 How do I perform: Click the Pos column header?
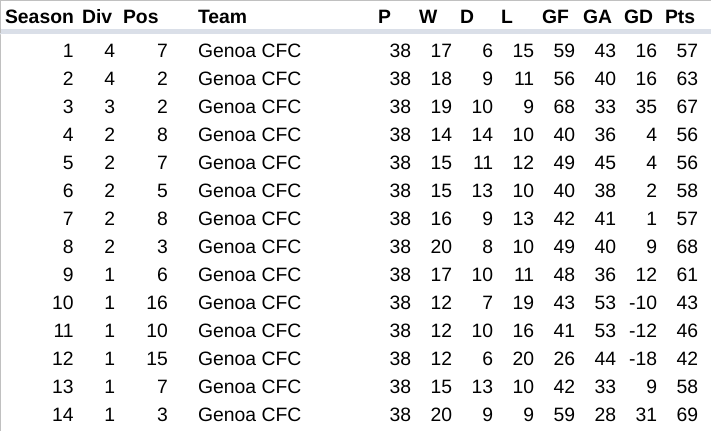[x=141, y=17]
